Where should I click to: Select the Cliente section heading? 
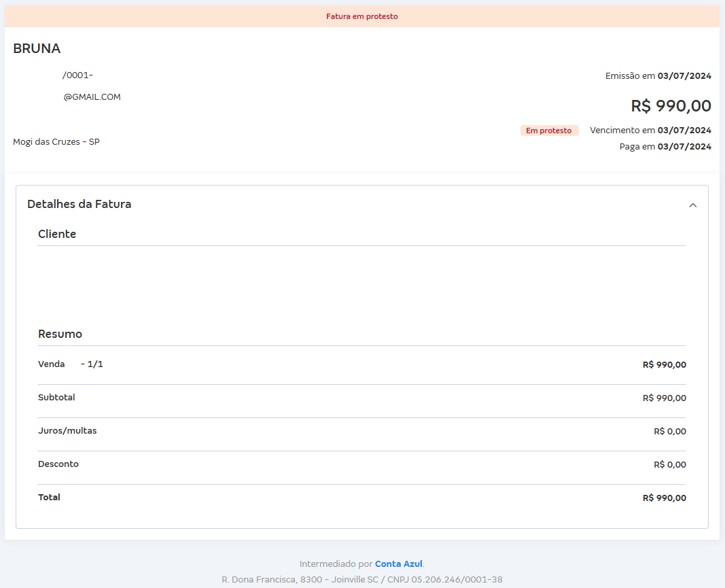coord(57,234)
